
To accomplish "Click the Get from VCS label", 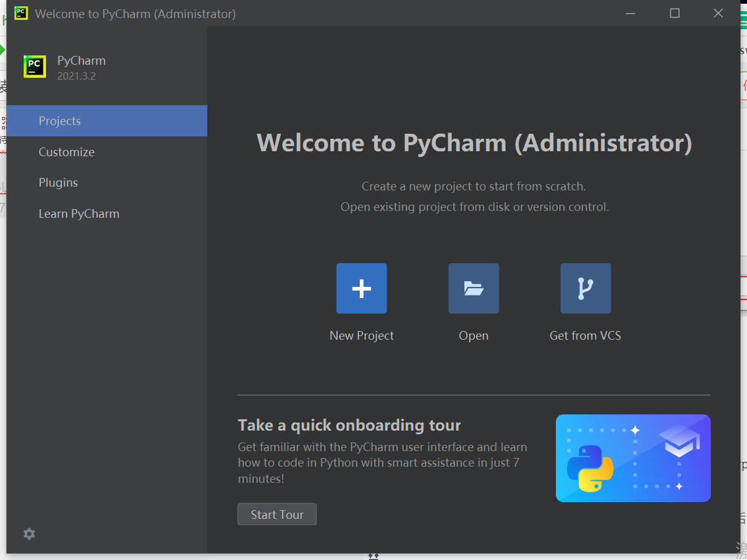I will (x=585, y=335).
